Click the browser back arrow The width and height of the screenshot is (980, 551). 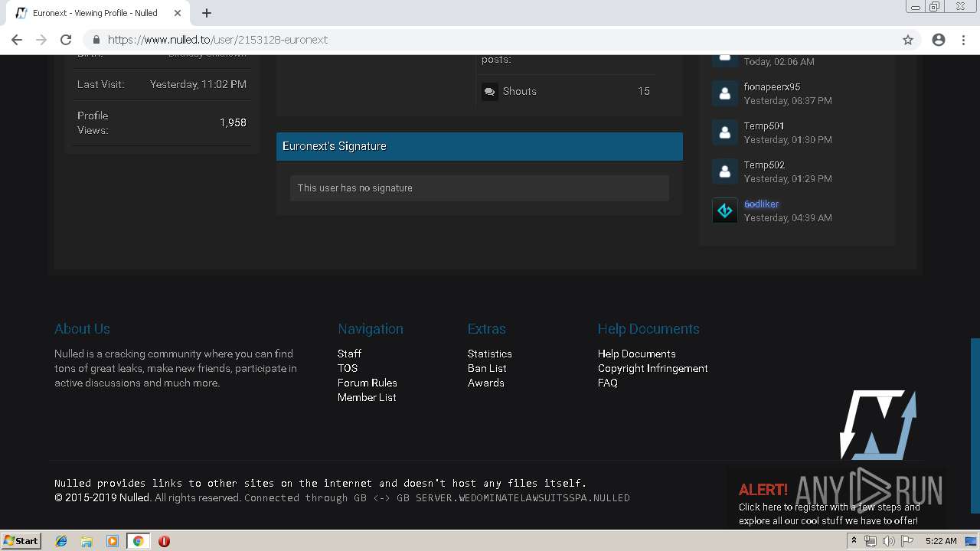click(x=17, y=40)
